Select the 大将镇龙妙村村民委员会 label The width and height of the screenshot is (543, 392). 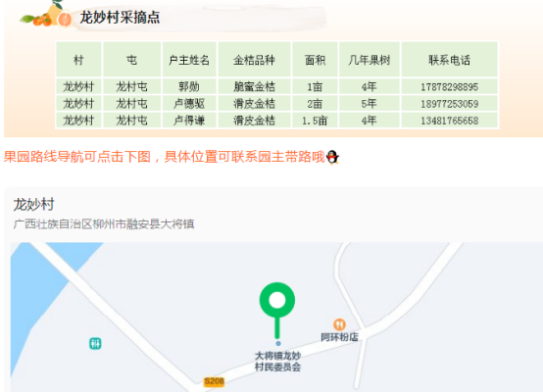(277, 362)
